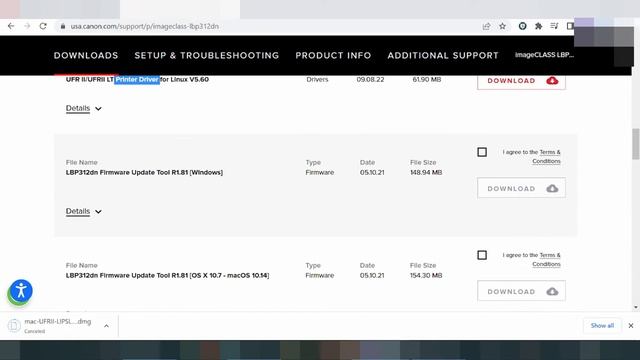Open the dmg download item options caret

click(x=106, y=326)
